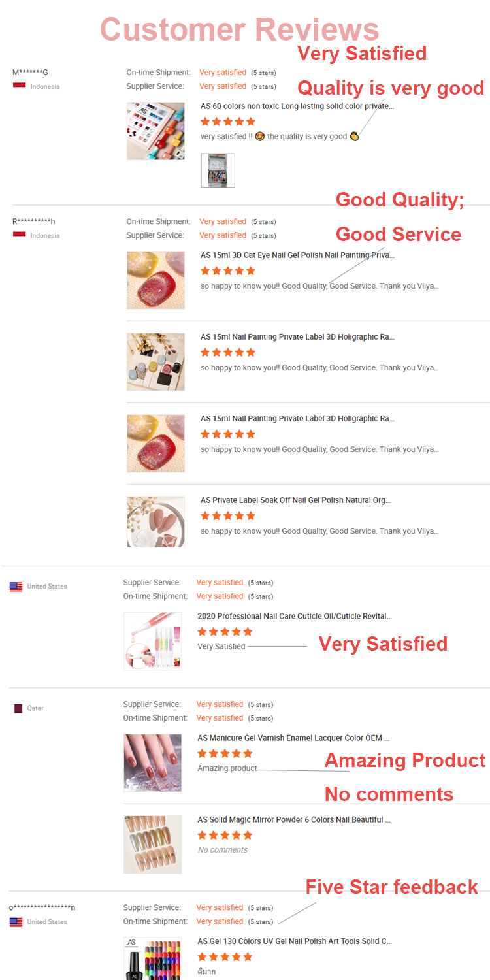Viewport: 490px width, 980px height.
Task: Click the Indonesia flag beside reviewer R**********h
Action: click(x=19, y=235)
